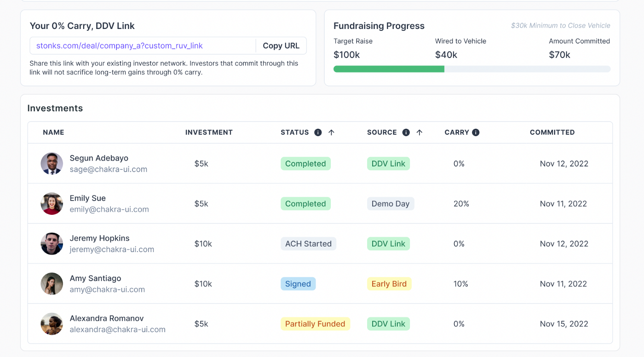Viewport: 644px width, 357px height.
Task: Click the Demo Day source tag
Action: (391, 204)
